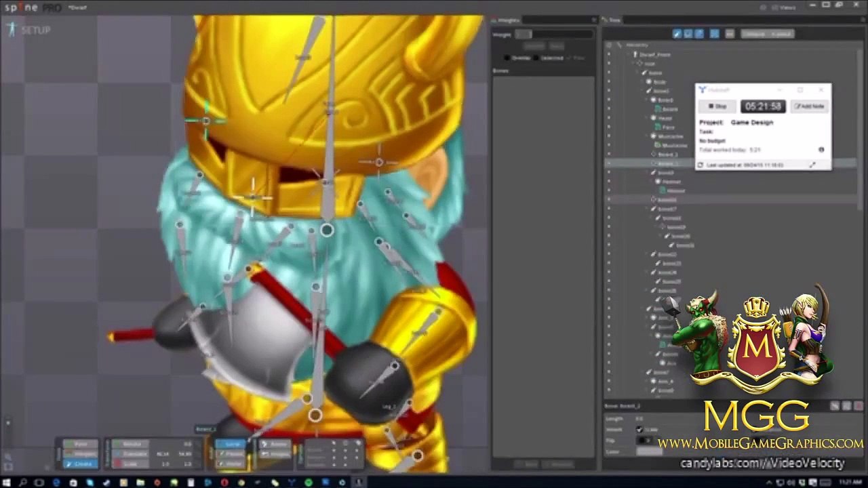Select the Weights tool in bottom toolbar
868x488 pixels.
(x=81, y=453)
